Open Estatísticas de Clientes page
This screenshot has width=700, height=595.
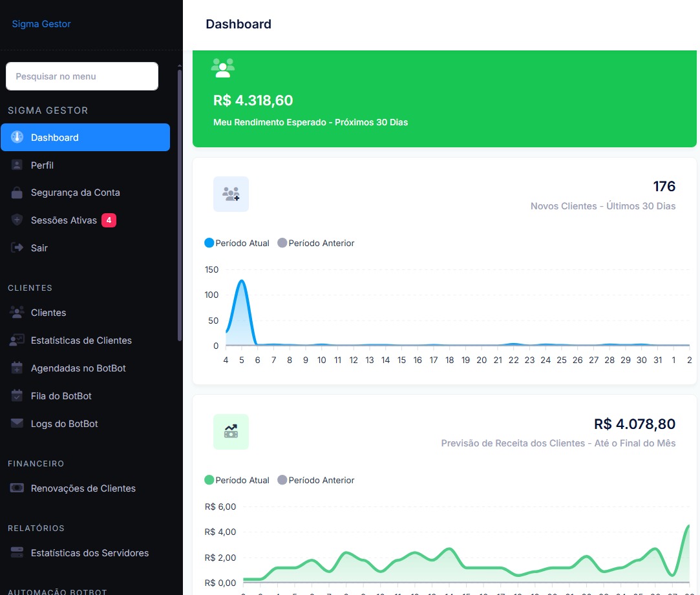[x=81, y=340]
